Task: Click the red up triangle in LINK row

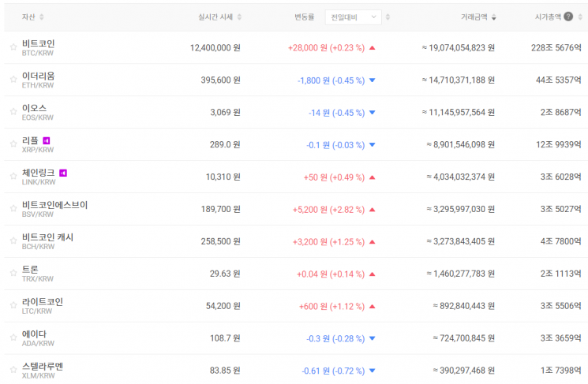Action: pyautogui.click(x=373, y=177)
